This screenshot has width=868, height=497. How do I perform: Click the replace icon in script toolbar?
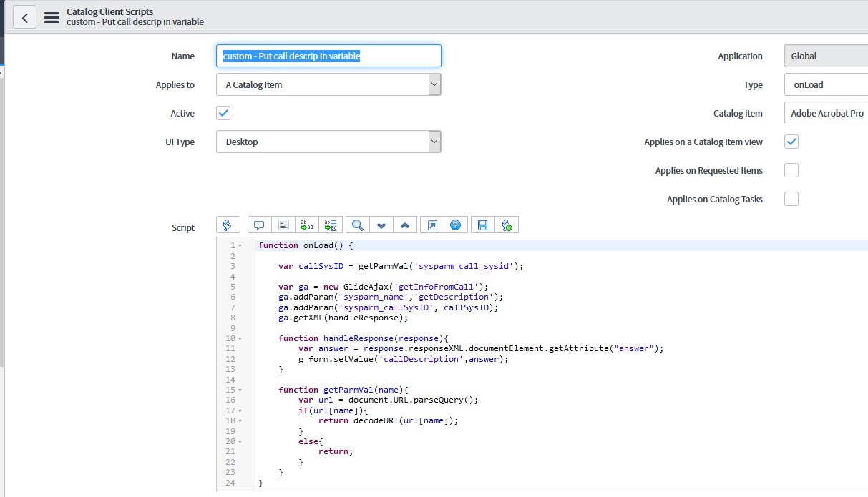click(308, 225)
